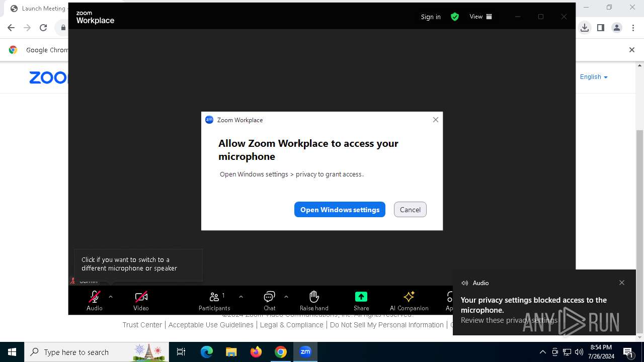Expand audio options arrow next to Audio
Image resolution: width=644 pixels, height=362 pixels.
(111, 297)
